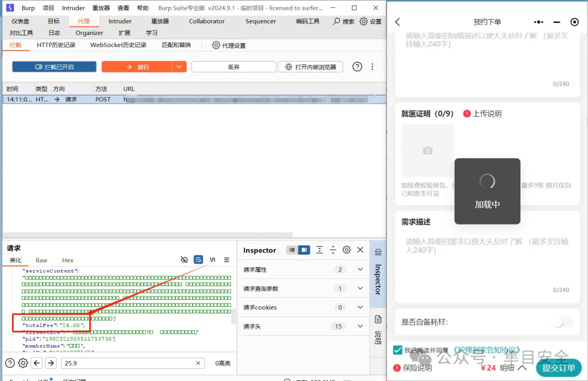Open the Collaborator tab
This screenshot has width=588, height=381.
click(x=207, y=21)
